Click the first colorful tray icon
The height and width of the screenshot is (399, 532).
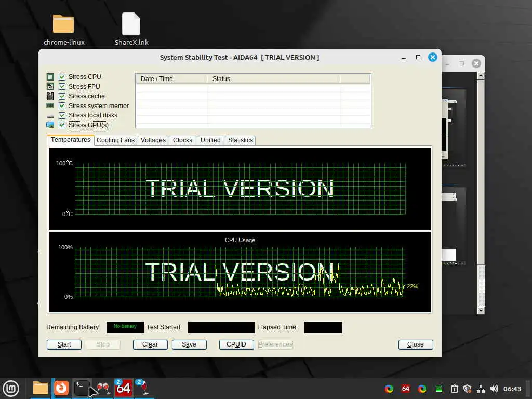point(389,389)
